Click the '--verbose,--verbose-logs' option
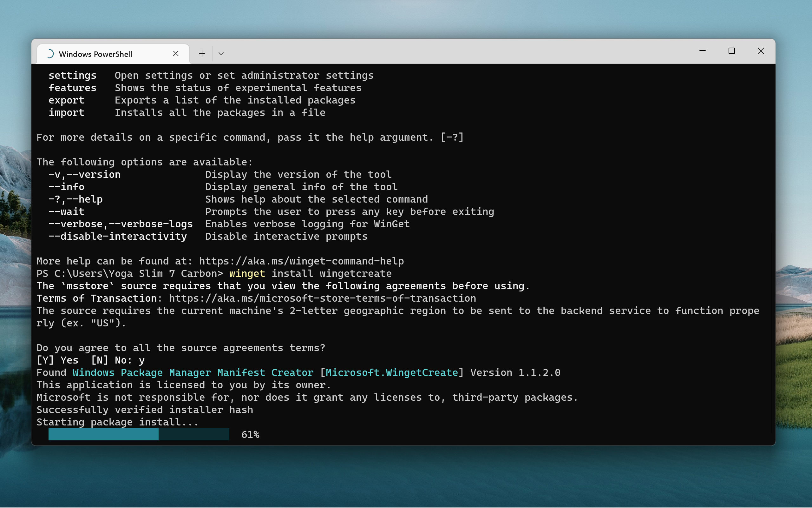This screenshot has width=812, height=508. tap(121, 224)
